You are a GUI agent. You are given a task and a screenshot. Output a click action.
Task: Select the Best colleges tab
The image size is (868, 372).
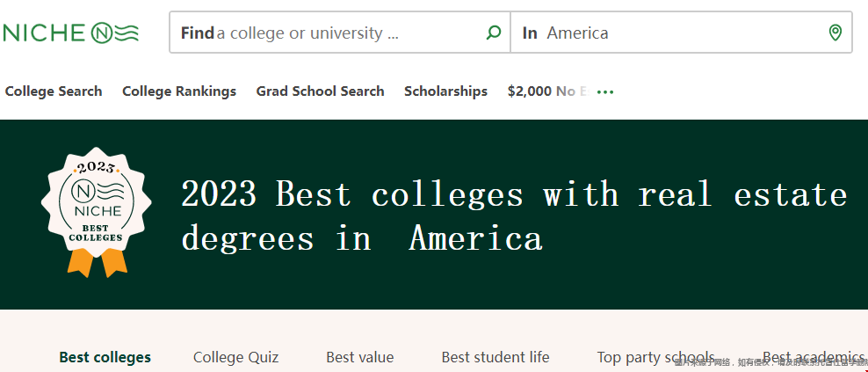pos(105,357)
